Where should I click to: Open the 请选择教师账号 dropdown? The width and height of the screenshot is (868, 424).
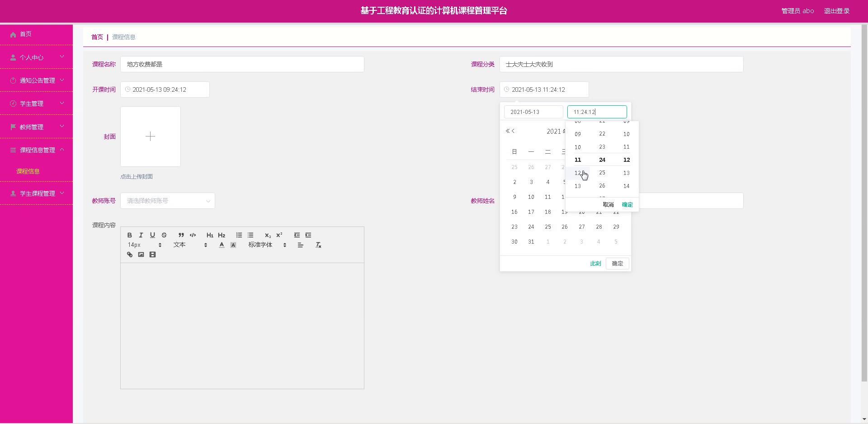tap(167, 201)
